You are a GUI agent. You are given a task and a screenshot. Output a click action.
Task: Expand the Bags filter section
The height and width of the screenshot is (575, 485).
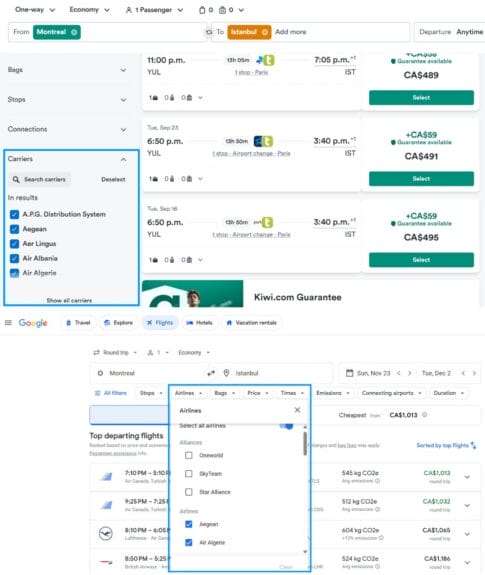(x=67, y=70)
